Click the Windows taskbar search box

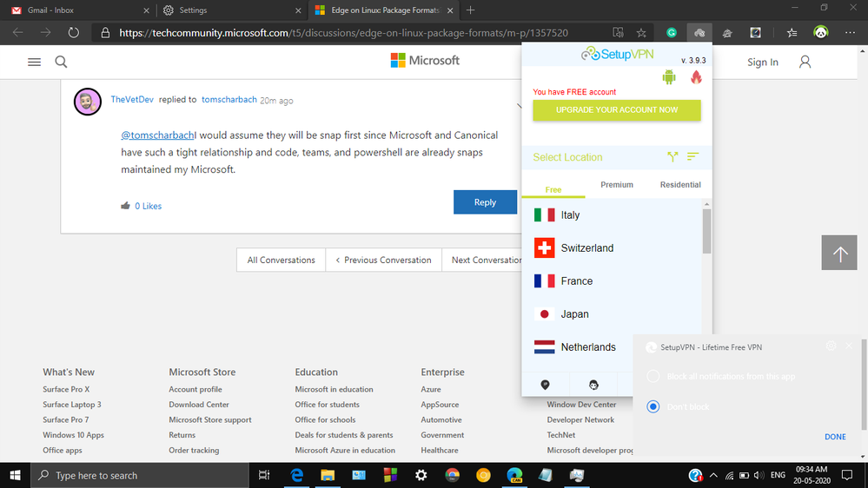140,475
